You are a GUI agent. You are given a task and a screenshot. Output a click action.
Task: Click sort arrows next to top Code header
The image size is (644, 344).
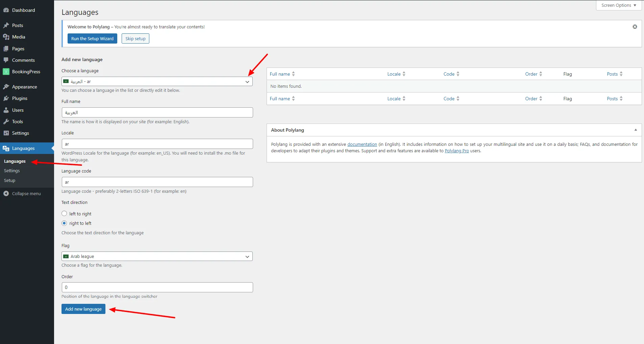click(458, 74)
